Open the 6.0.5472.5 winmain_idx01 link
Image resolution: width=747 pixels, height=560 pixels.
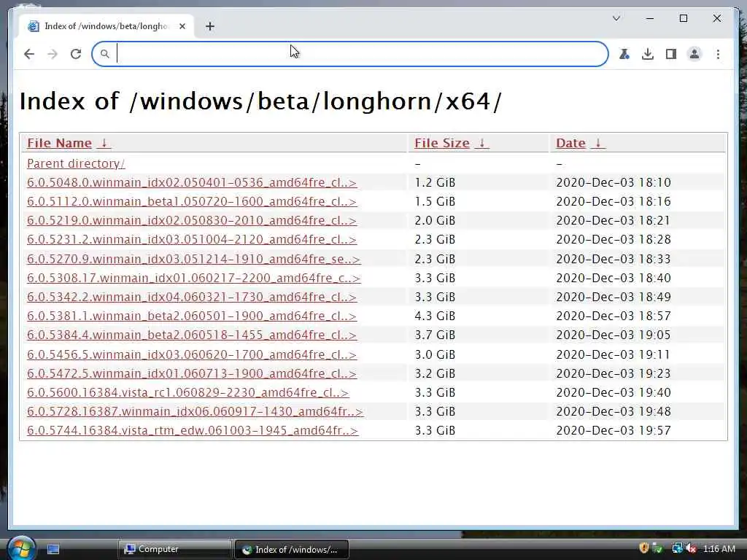pyautogui.click(x=192, y=374)
